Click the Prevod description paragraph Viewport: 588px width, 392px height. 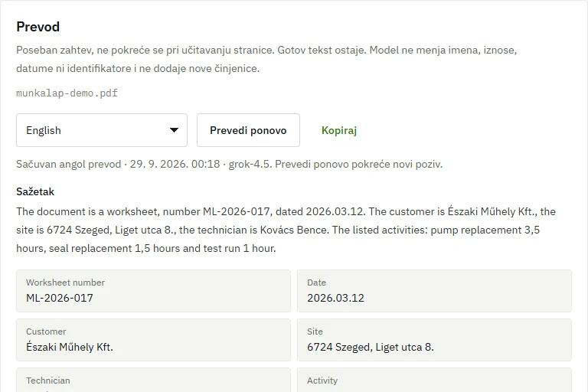pos(266,59)
